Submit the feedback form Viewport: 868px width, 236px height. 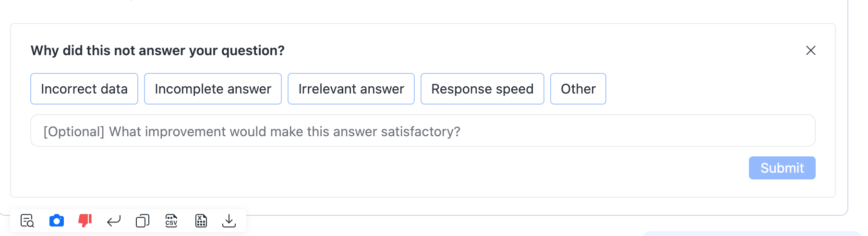pos(782,168)
